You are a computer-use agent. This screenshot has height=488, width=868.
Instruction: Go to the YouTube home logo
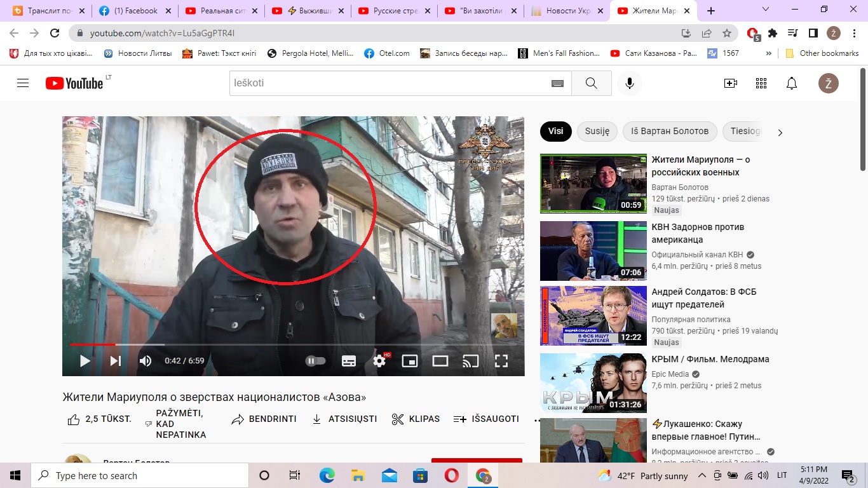click(x=74, y=83)
